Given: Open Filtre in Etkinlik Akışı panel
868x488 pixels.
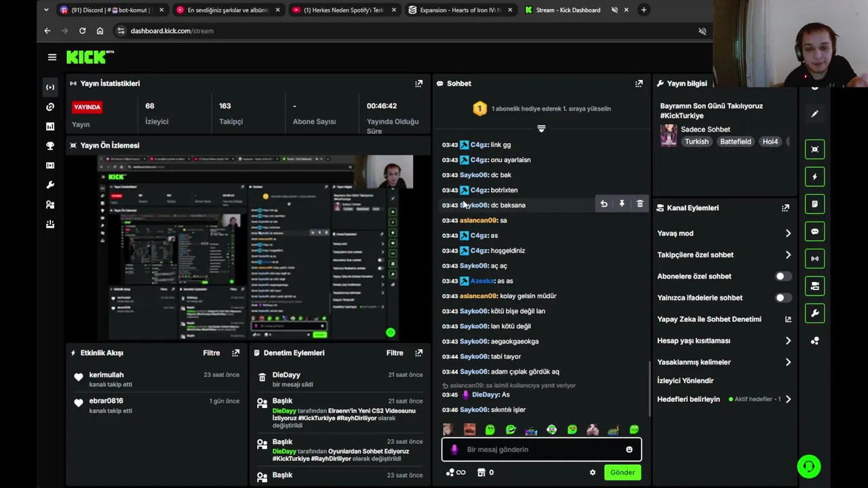Looking at the screenshot, I should pos(212,353).
